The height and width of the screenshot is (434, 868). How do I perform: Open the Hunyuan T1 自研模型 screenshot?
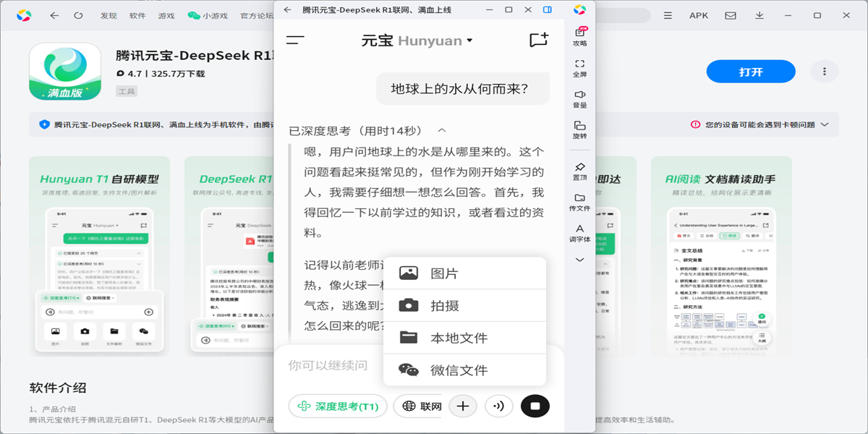point(99,256)
